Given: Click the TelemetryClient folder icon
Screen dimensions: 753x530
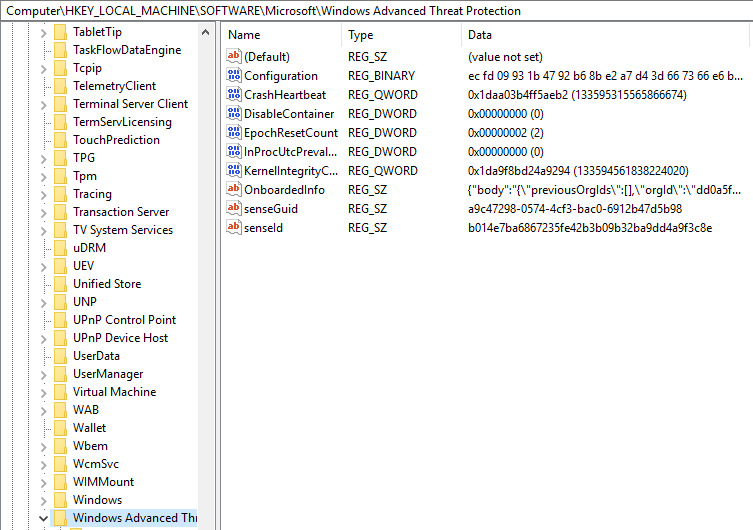Looking at the screenshot, I should [61, 86].
